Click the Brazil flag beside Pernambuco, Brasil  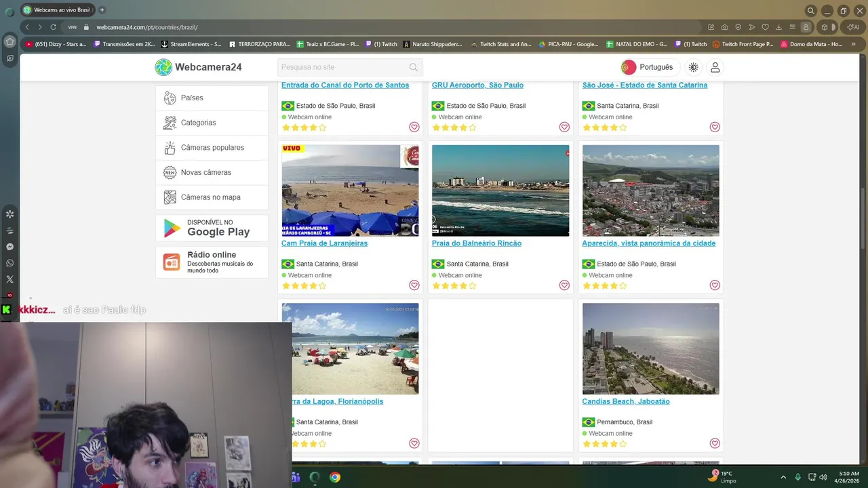tap(589, 422)
